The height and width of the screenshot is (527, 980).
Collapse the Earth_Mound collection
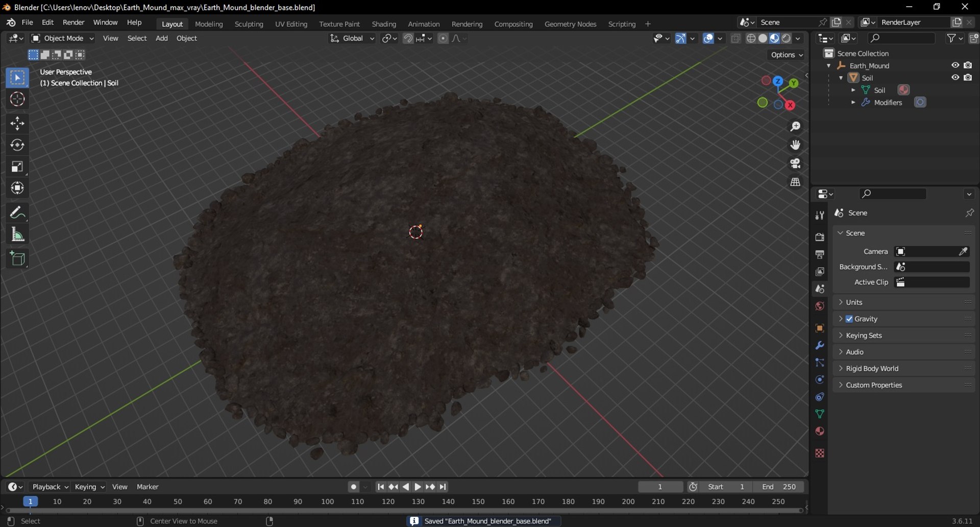click(x=828, y=66)
